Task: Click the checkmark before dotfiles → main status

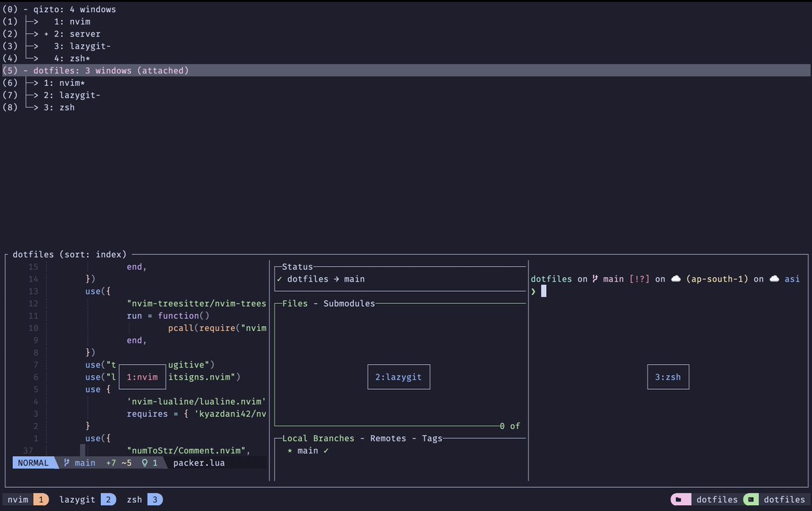Action: point(279,279)
